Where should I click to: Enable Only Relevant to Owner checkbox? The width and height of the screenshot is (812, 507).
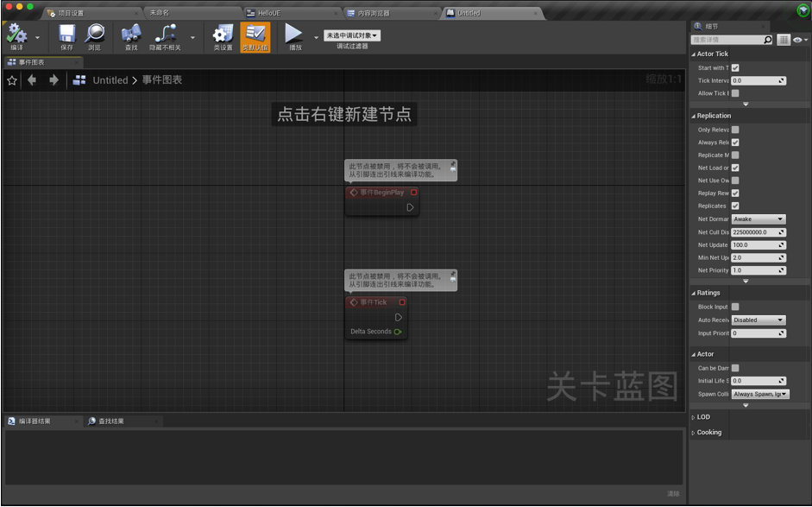point(735,130)
